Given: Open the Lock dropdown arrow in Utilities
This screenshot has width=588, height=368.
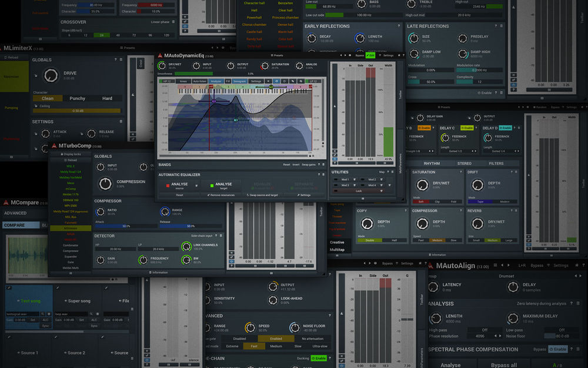Looking at the screenshot, I should coord(382,191).
